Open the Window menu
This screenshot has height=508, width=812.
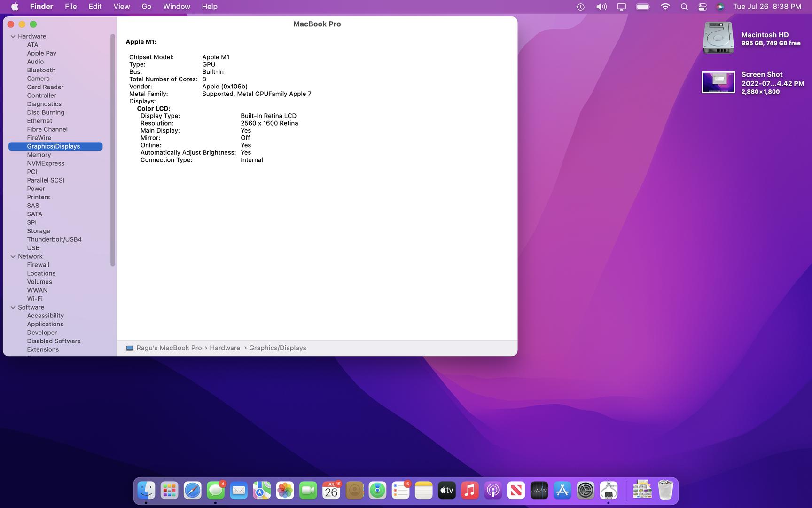point(176,7)
